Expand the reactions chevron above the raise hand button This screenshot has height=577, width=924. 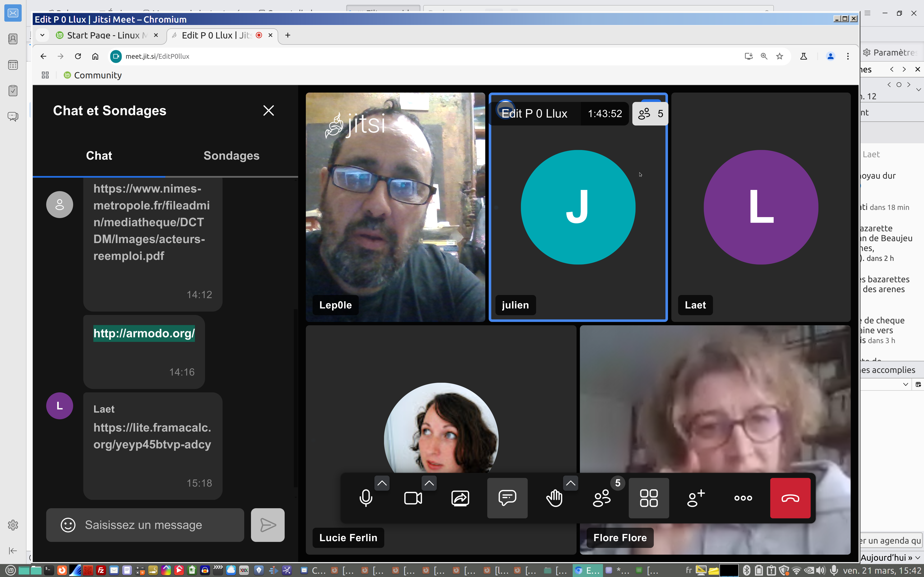click(x=571, y=483)
